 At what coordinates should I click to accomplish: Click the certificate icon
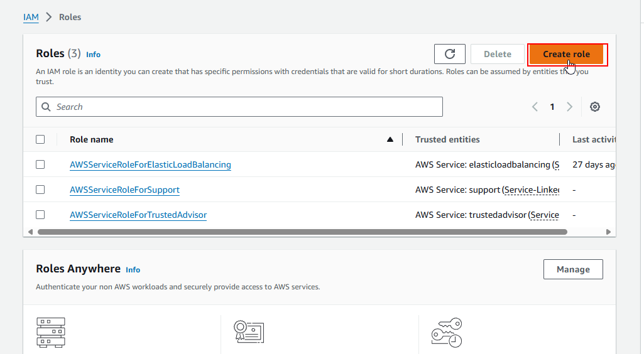click(x=248, y=332)
